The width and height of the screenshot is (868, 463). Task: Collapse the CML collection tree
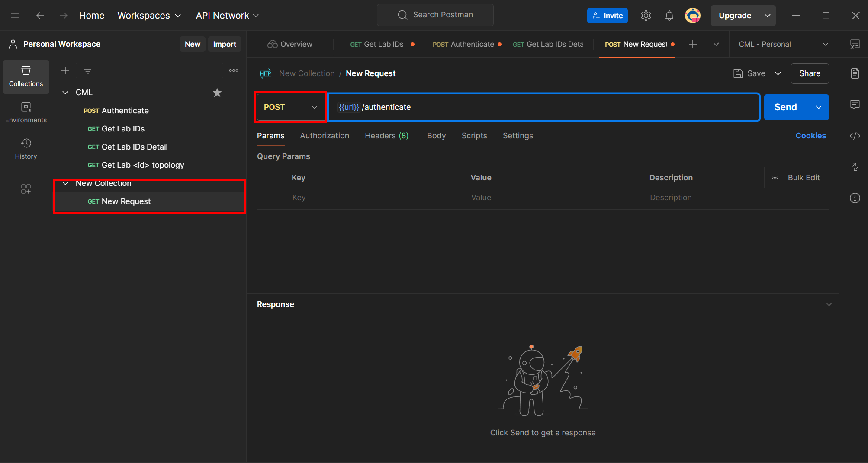click(x=65, y=92)
